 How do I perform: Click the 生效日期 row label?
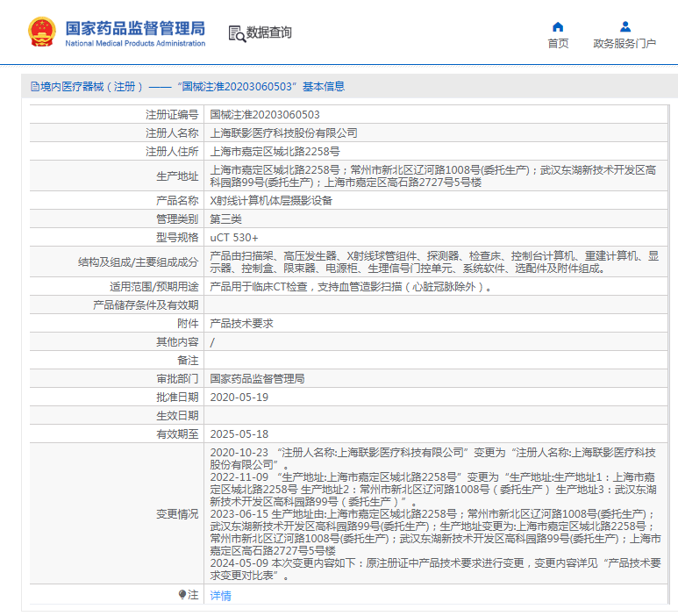pos(177,416)
